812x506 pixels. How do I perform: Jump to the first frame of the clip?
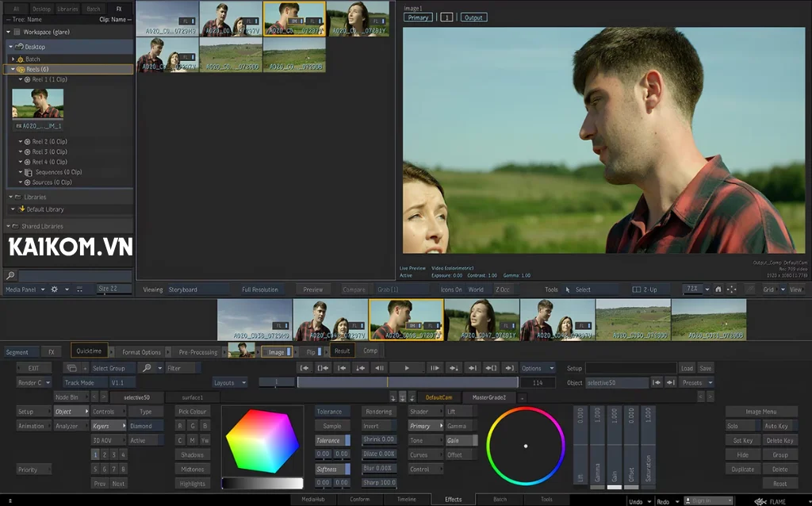(304, 368)
